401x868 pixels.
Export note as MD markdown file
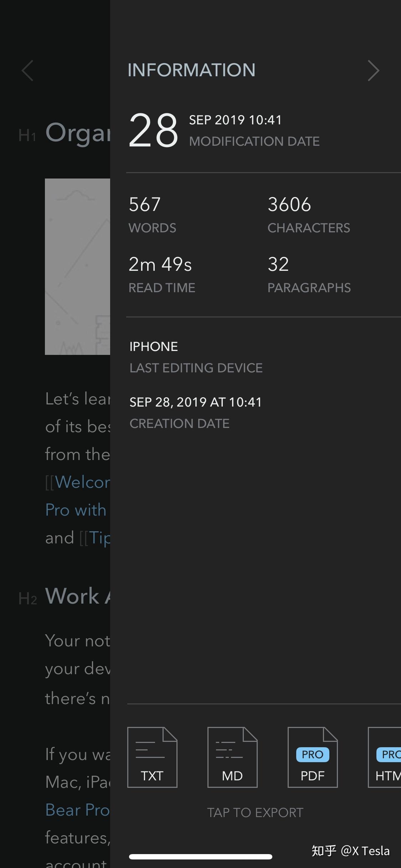tap(232, 757)
